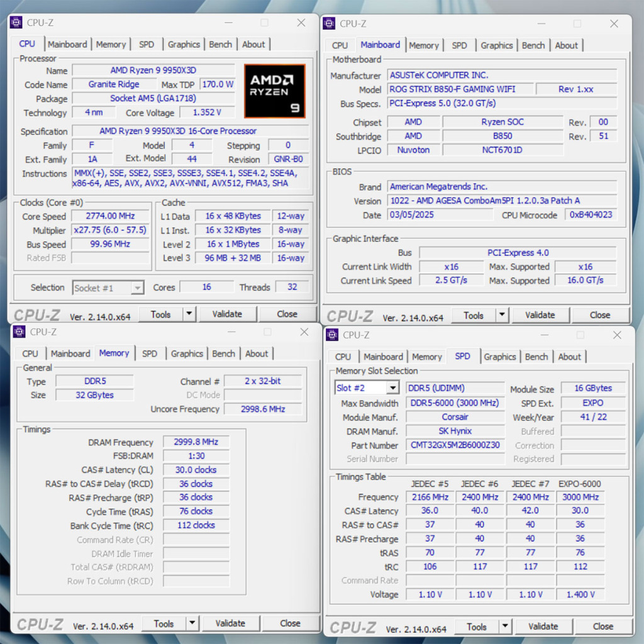
Task: Select Memory tab in Mainboard window
Action: (x=424, y=45)
